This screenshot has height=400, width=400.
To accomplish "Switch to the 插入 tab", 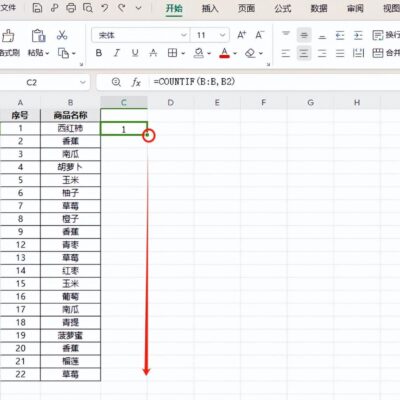I will (210, 8).
